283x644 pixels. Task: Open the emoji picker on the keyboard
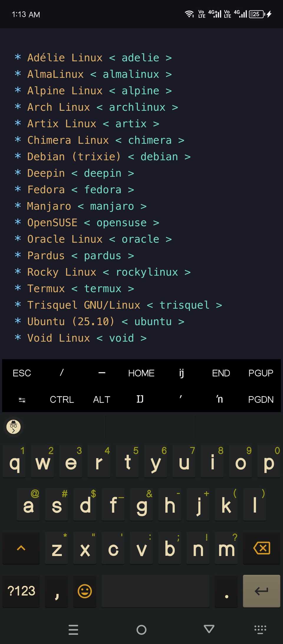[x=85, y=591]
